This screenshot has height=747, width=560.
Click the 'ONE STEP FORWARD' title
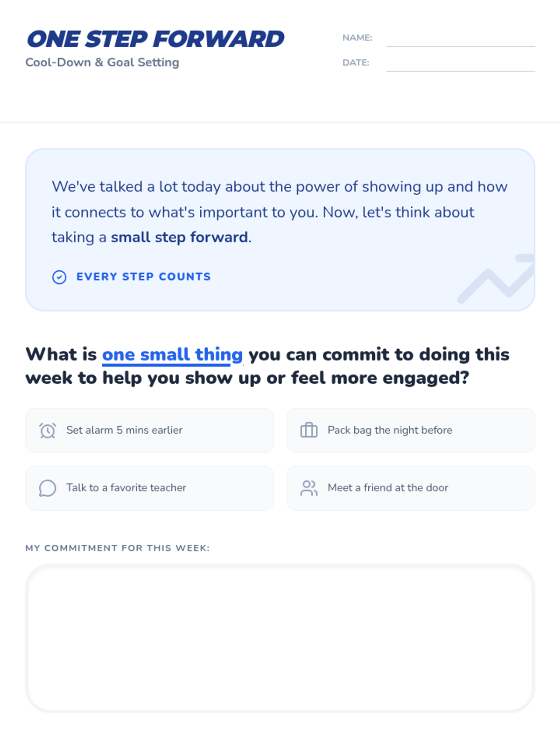pos(155,39)
